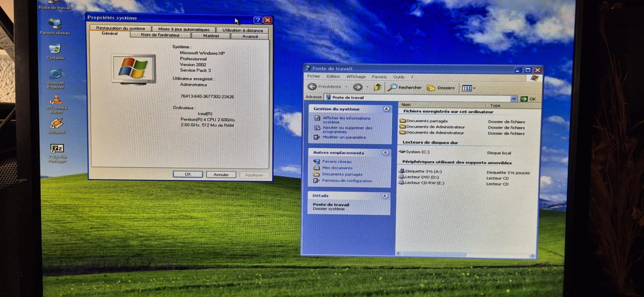Viewport: 644px width, 297px height.
Task: Open the Mes documents link
Action: (337, 168)
